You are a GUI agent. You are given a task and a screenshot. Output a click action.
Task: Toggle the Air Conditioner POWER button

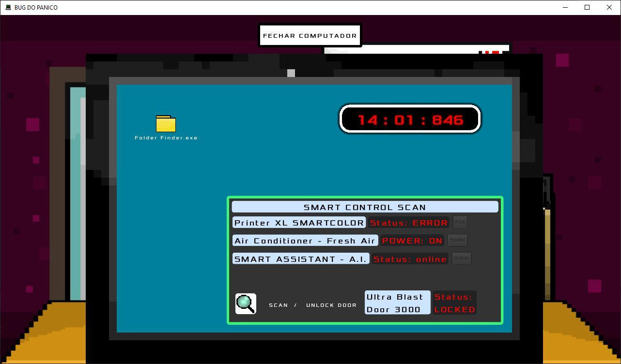[x=457, y=240]
